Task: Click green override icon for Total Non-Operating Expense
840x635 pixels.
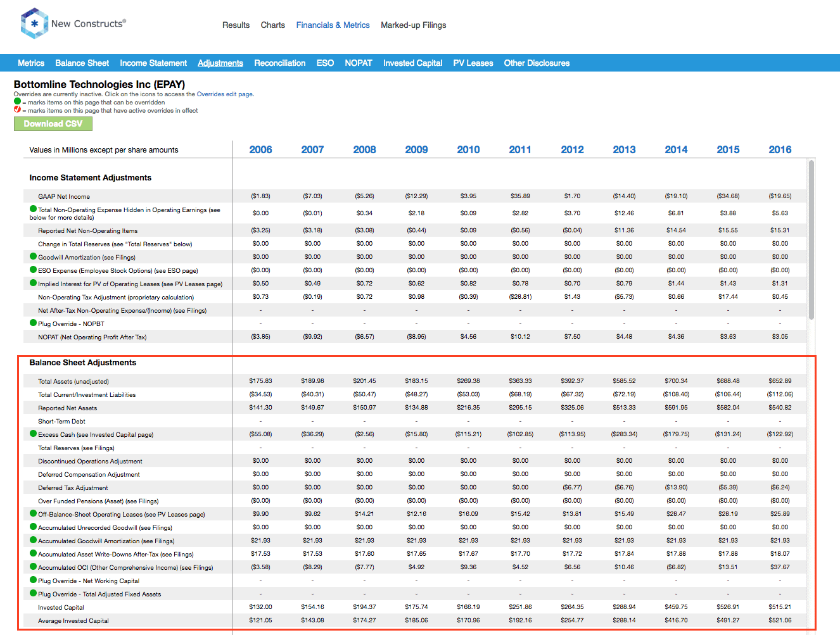Action: (x=33, y=209)
